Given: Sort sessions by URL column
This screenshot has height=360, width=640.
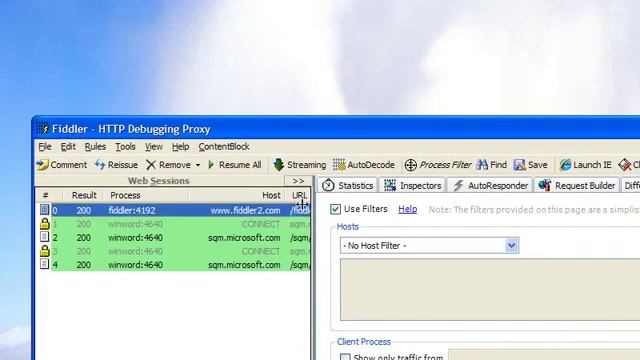Looking at the screenshot, I should pos(299,196).
